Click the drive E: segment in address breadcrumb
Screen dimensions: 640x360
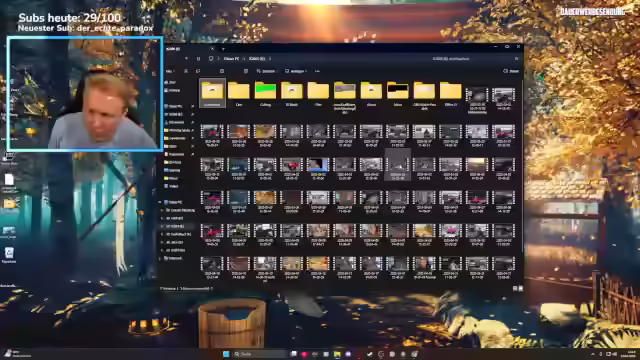257,59
